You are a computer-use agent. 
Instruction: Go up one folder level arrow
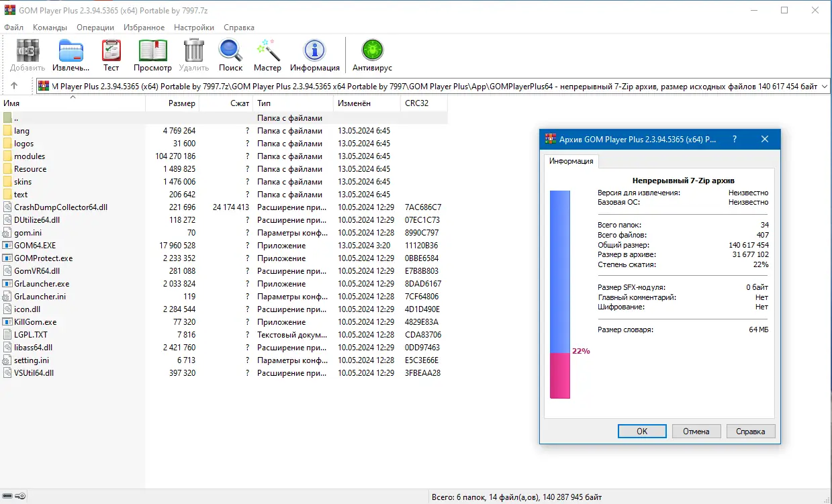click(14, 86)
